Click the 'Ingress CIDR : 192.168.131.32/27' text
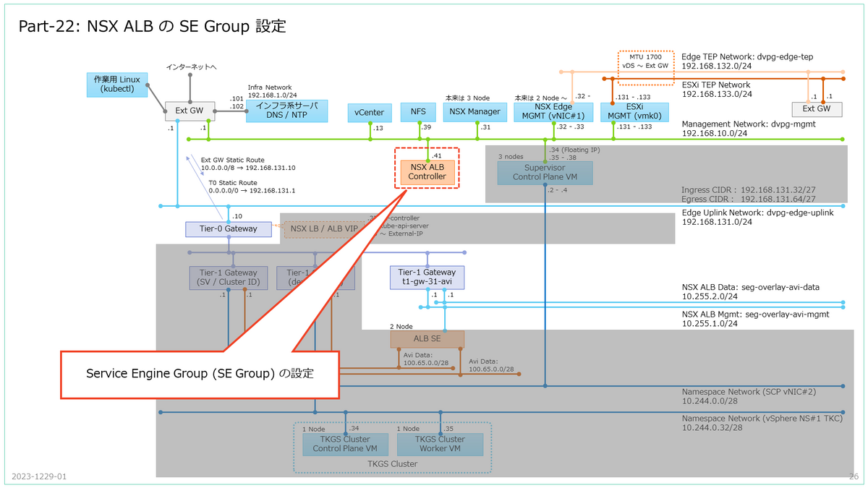Viewport: 868px width, 488px height. (x=749, y=190)
